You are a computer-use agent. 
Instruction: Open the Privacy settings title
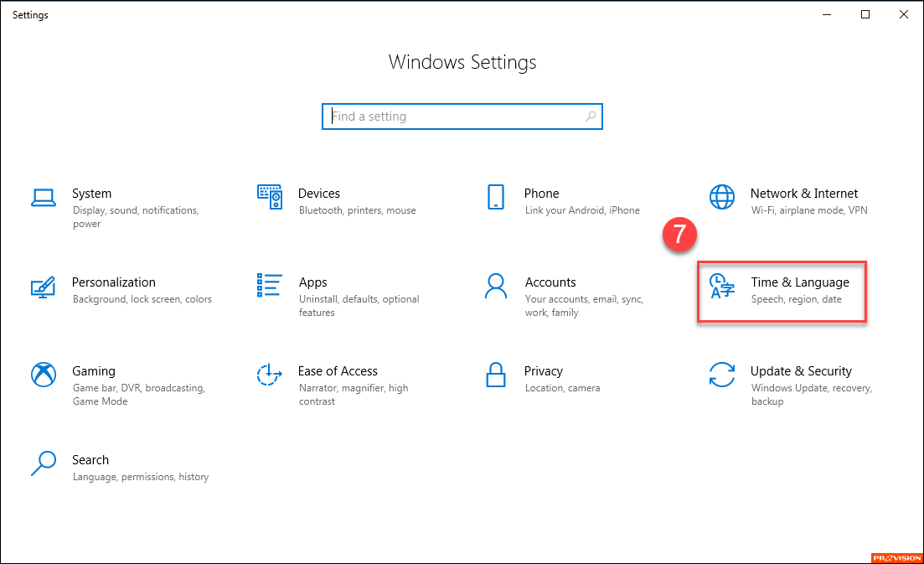tap(544, 371)
